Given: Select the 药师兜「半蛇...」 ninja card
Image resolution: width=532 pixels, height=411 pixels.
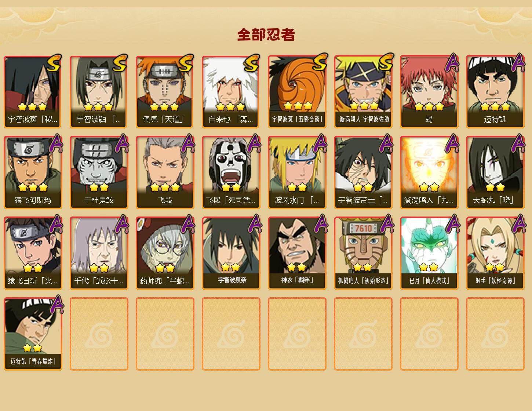Looking at the screenshot, I should click(x=165, y=253).
